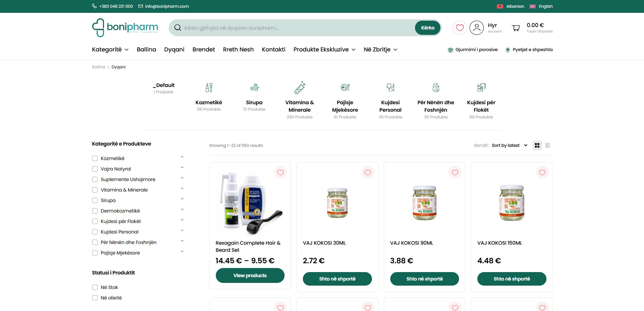Check the Vitamina & Minerale filter
The image size is (644, 311).
point(95,190)
